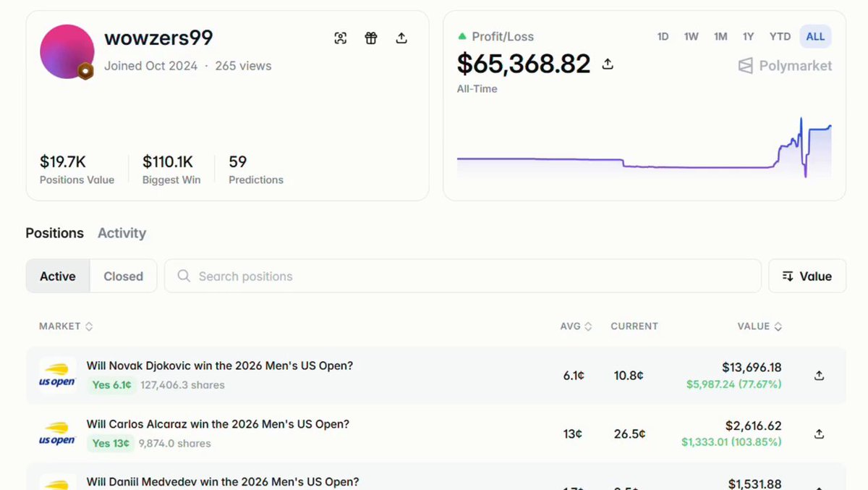The image size is (868, 490).
Task: Click the 59 Predictions stat
Action: click(256, 169)
